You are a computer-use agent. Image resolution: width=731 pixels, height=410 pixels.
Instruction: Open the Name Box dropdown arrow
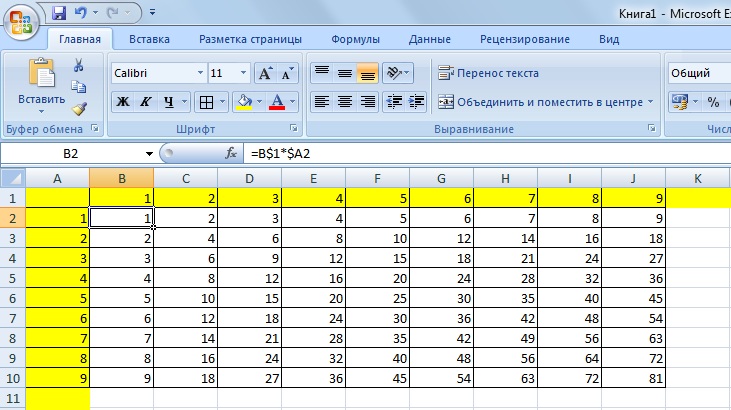tap(149, 154)
